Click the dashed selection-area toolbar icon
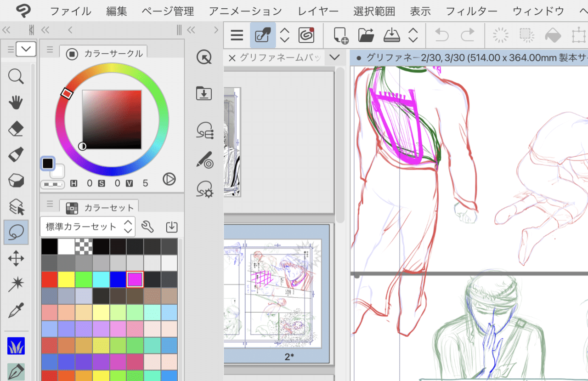The height and width of the screenshot is (381, 588). pyautogui.click(x=526, y=35)
